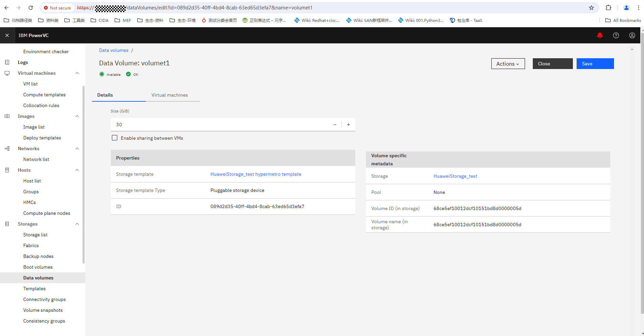
Task: Open the Chrome profile avatar
Action: pyautogui.click(x=626, y=8)
